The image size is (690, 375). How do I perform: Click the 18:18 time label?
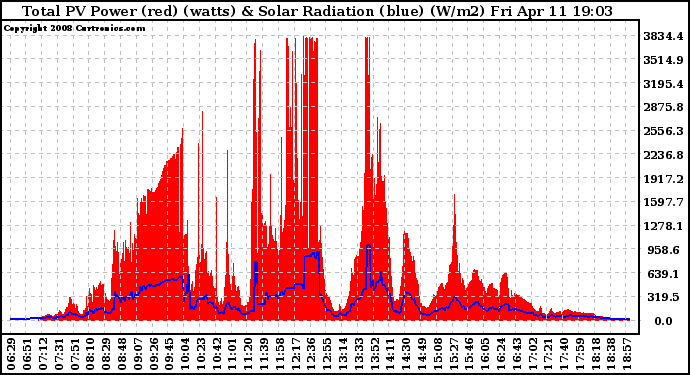click(x=596, y=354)
